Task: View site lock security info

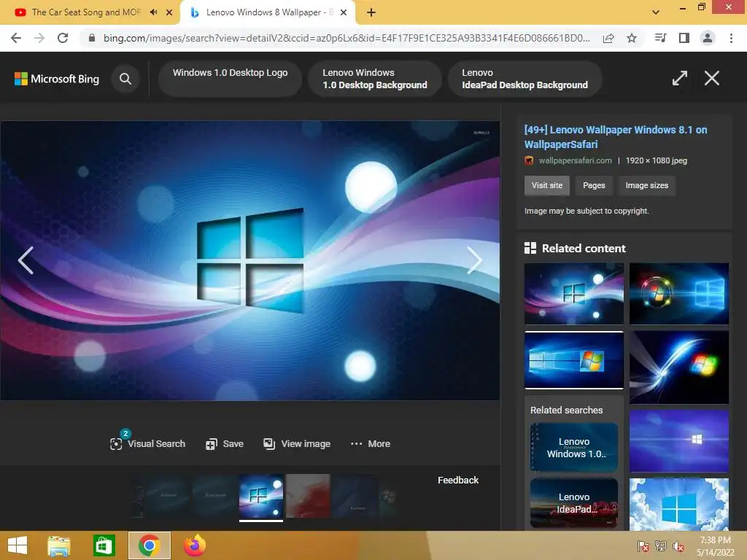Action: [x=91, y=38]
